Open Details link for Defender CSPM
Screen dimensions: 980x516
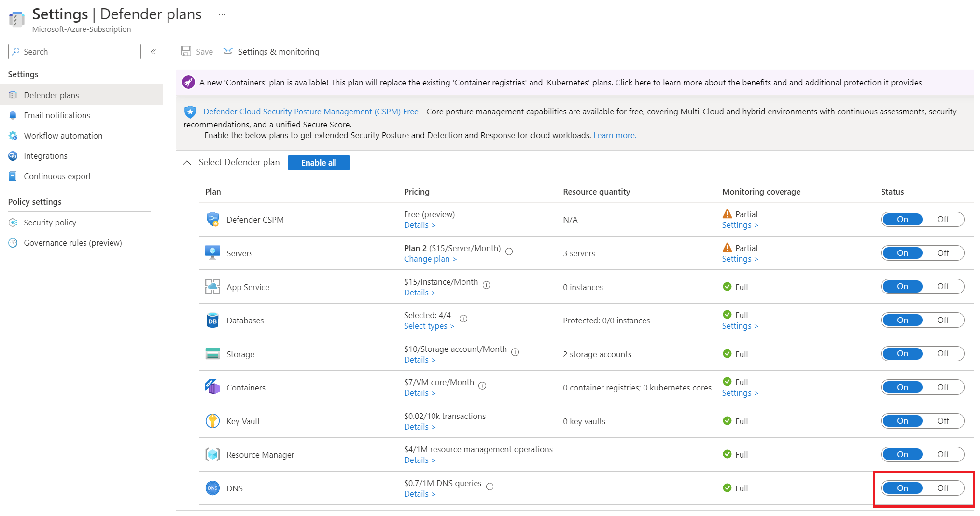[x=420, y=225]
